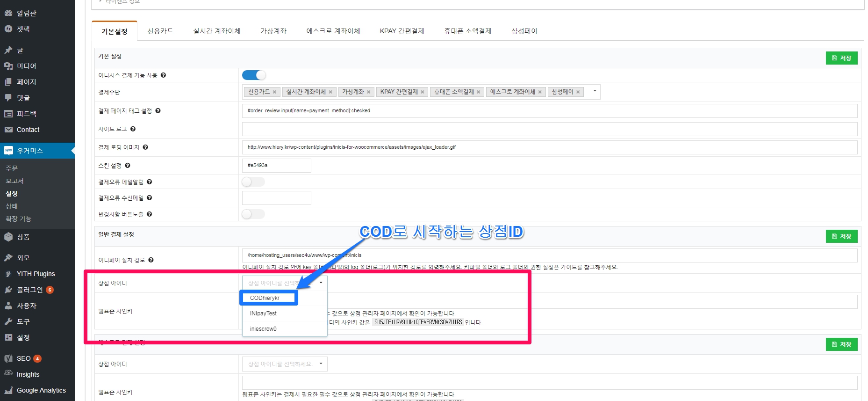The image size is (868, 401).
Task: Remove the 가상계좌 tag
Action: (x=368, y=92)
